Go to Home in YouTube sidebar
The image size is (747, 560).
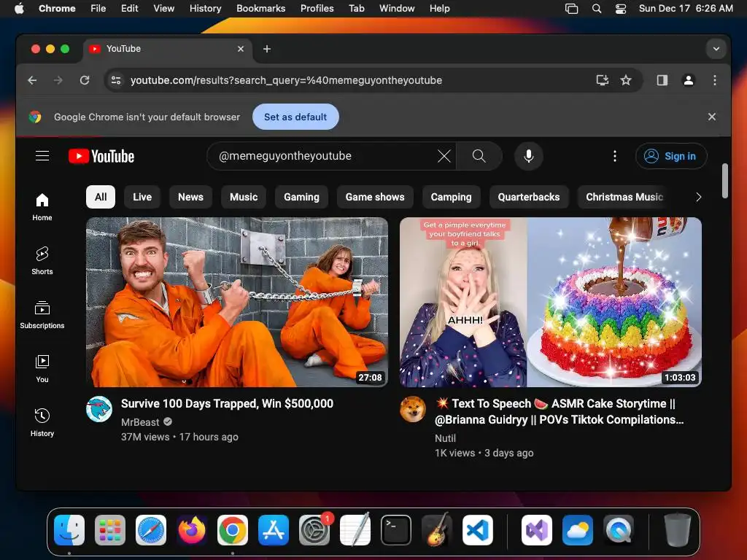coord(42,207)
